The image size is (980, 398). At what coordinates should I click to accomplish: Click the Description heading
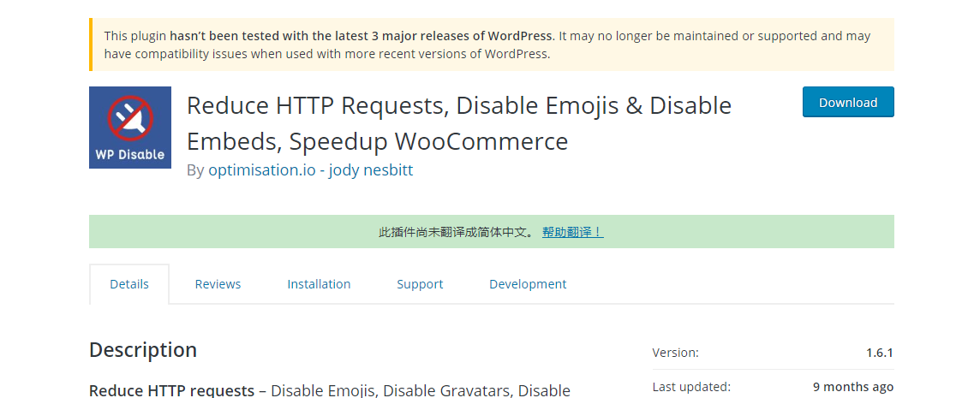143,349
